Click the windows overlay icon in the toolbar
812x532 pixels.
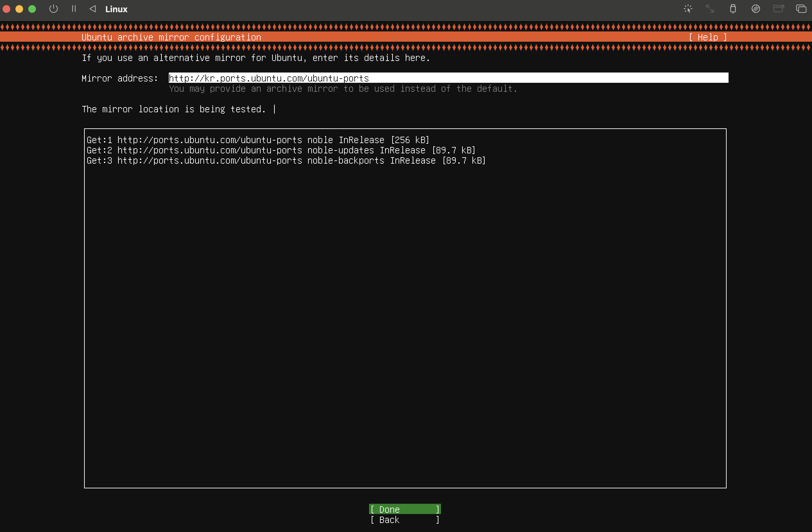click(x=801, y=9)
